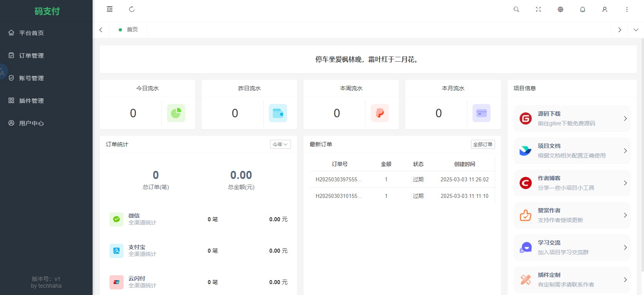
Task: Open the user profile icon
Action: [x=605, y=9]
